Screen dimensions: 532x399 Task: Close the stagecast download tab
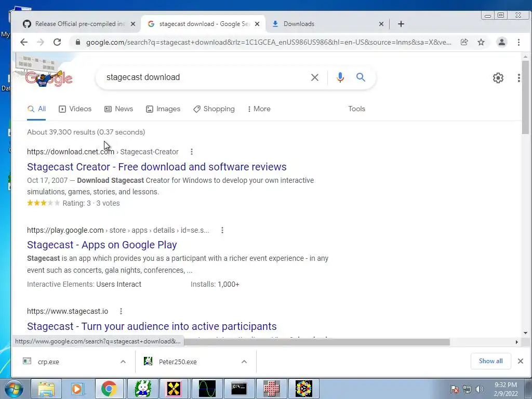coord(257,24)
